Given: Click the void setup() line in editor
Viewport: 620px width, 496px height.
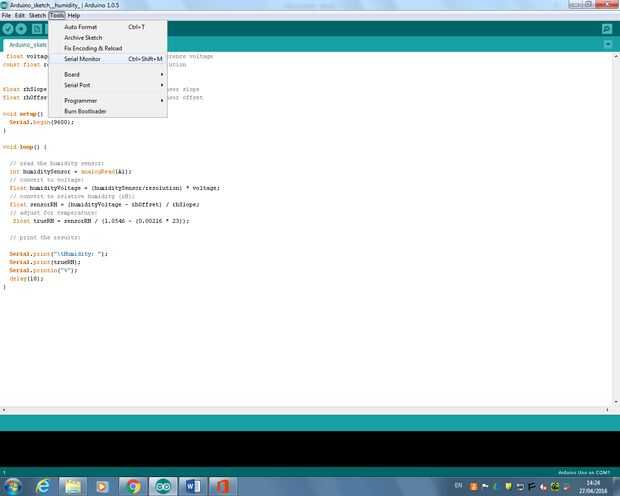Looking at the screenshot, I should [23, 114].
